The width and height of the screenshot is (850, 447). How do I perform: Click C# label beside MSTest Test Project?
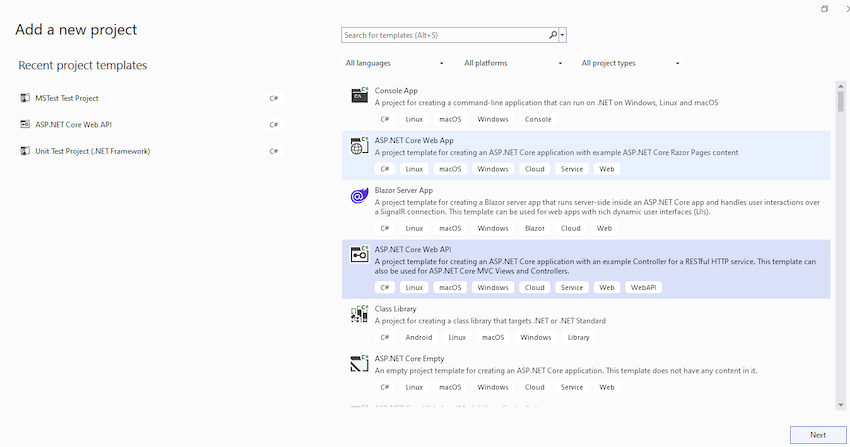coord(274,98)
